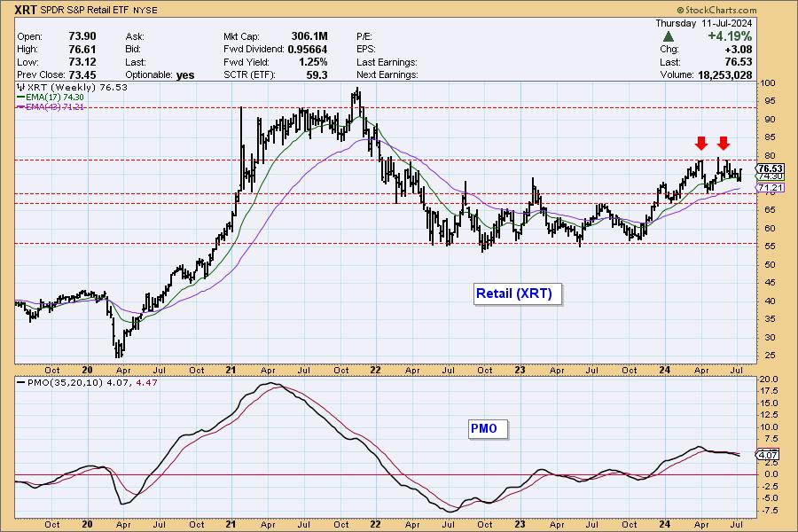This screenshot has width=798, height=532.
Task: Click the PMO(35,20,10) legend text
Action: 65,382
